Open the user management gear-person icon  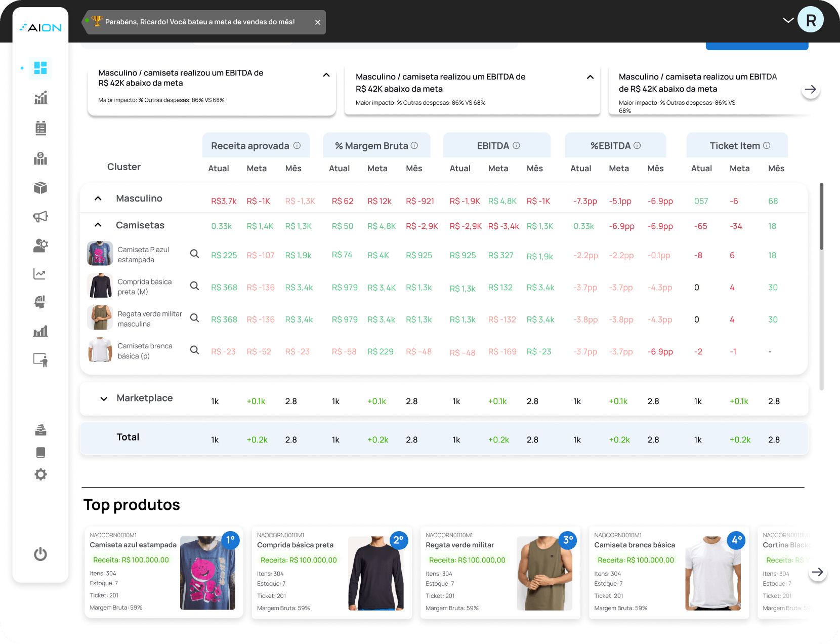pos(40,246)
